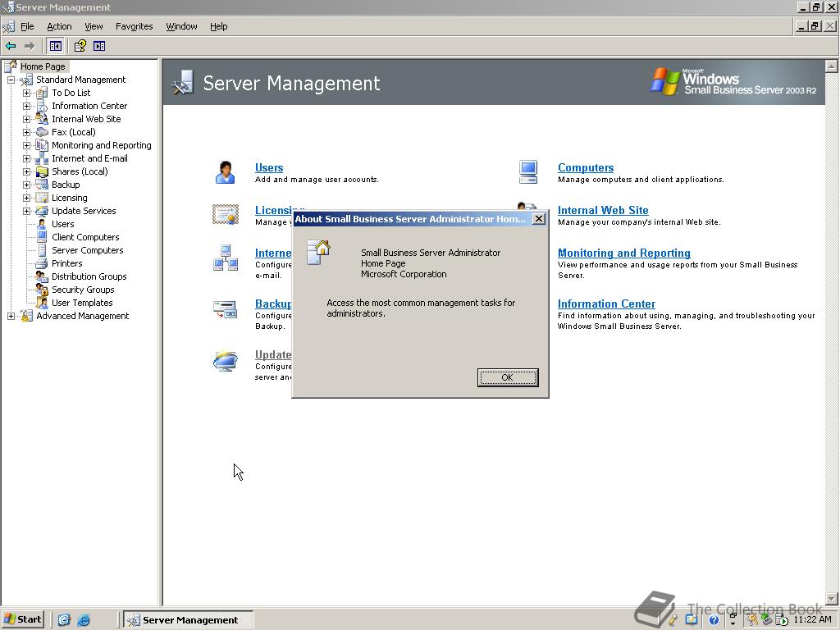This screenshot has height=630, width=840.
Task: Open the Action menu
Action: tap(59, 26)
